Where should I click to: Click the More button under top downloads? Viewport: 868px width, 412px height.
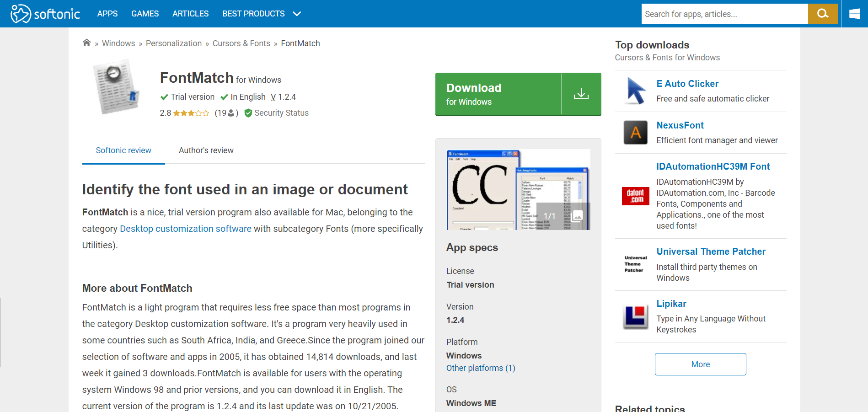click(700, 364)
